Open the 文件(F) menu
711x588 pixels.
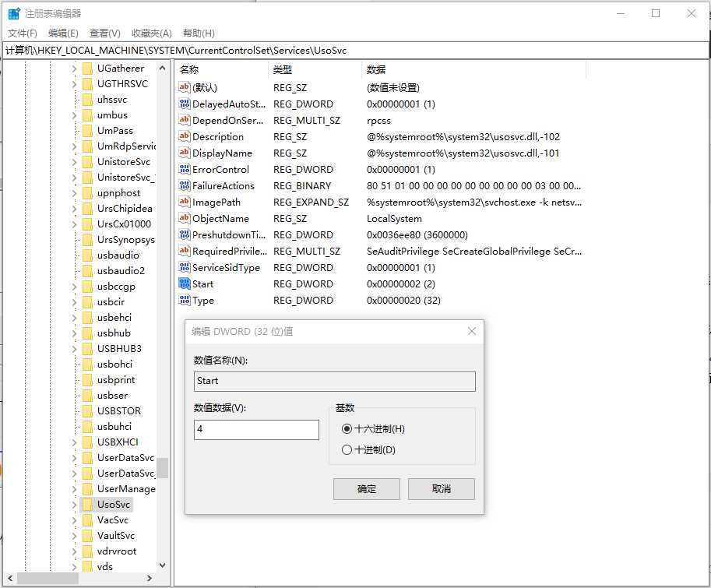(23, 33)
